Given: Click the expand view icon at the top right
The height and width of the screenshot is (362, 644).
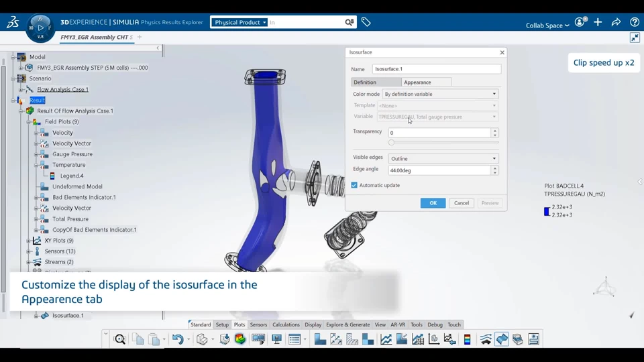Looking at the screenshot, I should point(635,38).
